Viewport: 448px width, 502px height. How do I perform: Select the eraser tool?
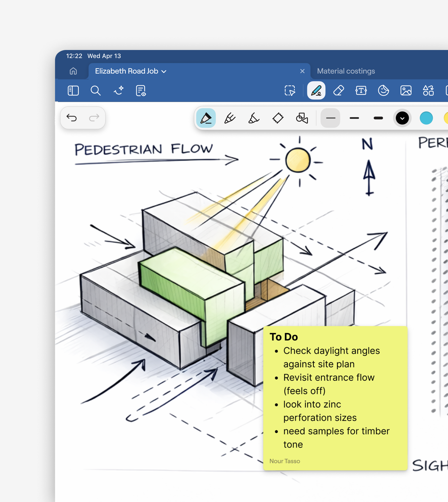339,90
